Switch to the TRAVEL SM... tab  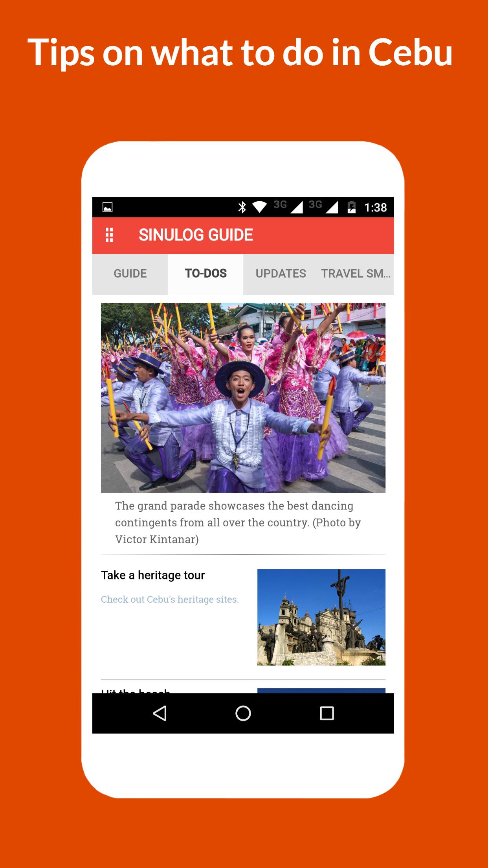pos(356,274)
